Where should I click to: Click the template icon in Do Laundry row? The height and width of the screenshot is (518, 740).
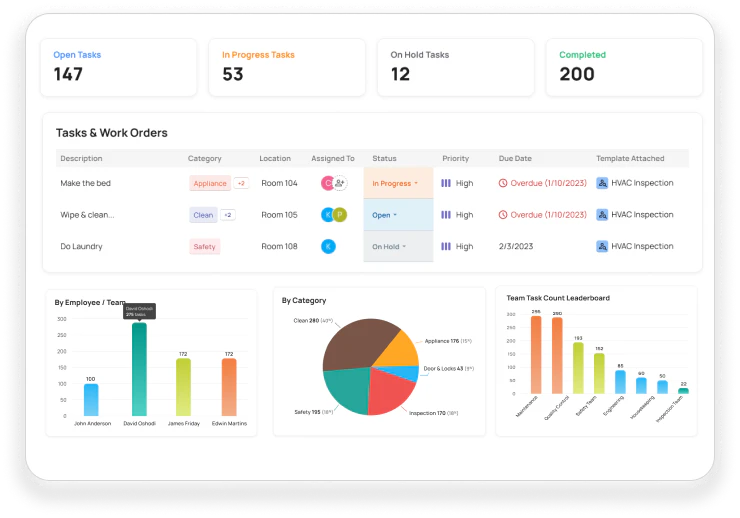(602, 246)
